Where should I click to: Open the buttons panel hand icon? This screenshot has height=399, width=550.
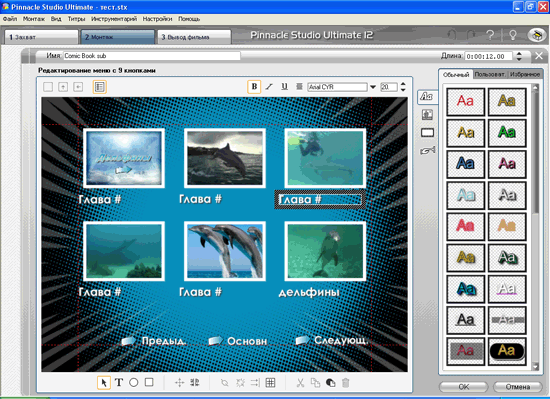point(428,150)
